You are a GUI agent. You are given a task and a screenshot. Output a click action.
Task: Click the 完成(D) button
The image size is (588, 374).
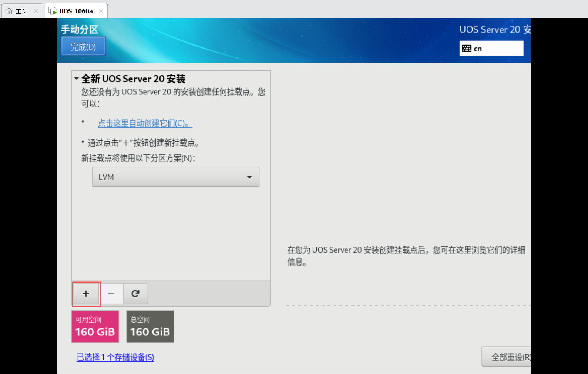83,46
